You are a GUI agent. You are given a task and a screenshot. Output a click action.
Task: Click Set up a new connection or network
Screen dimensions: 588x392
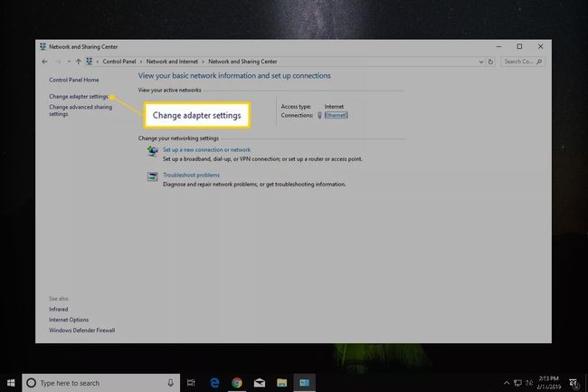point(206,149)
